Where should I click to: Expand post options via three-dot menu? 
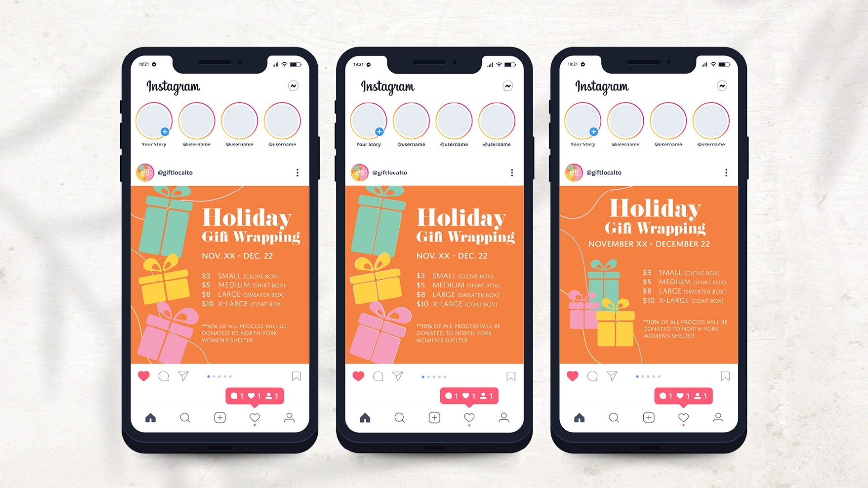(x=297, y=173)
